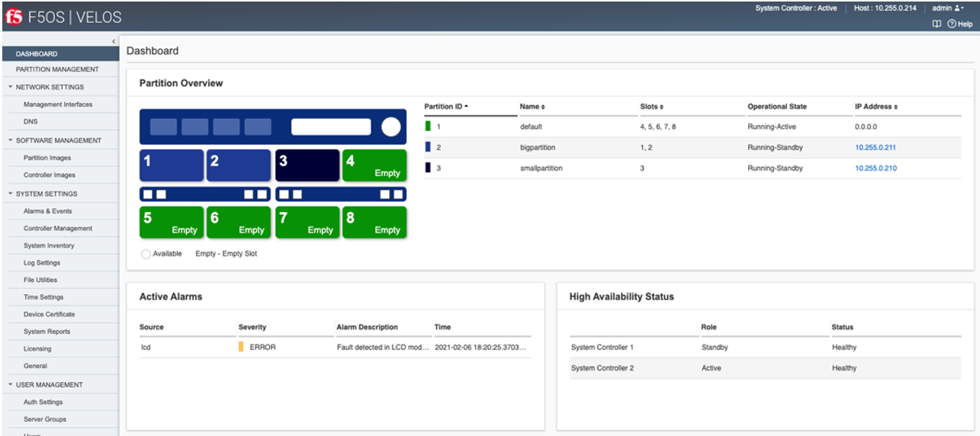Click the Available legend circle
Image resolution: width=980 pixels, height=436 pixels.
coord(146,254)
